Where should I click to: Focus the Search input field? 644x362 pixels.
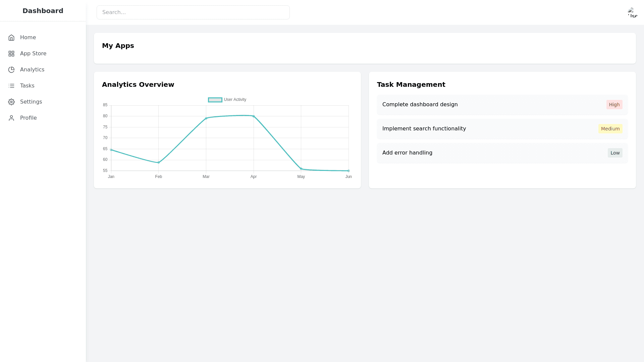(x=193, y=12)
